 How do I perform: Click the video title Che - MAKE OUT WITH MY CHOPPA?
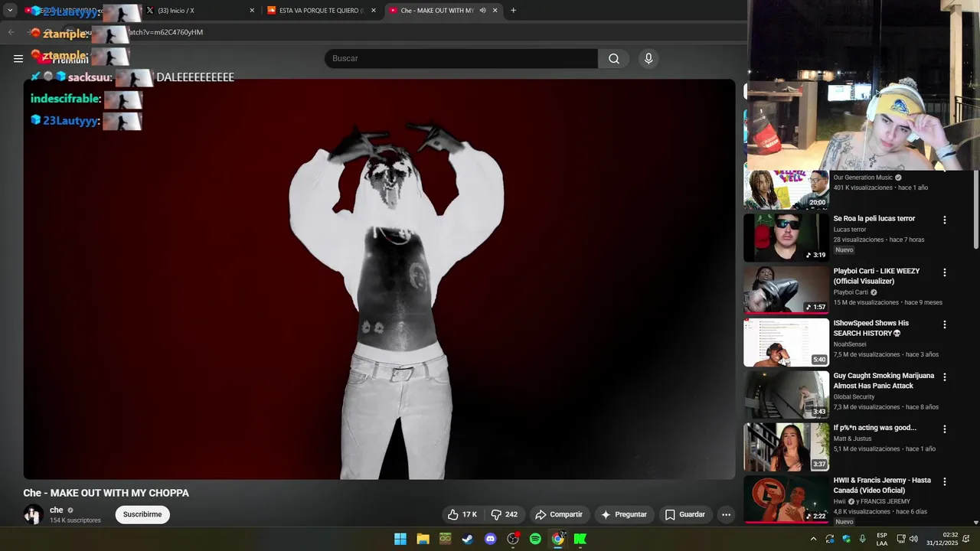click(106, 493)
